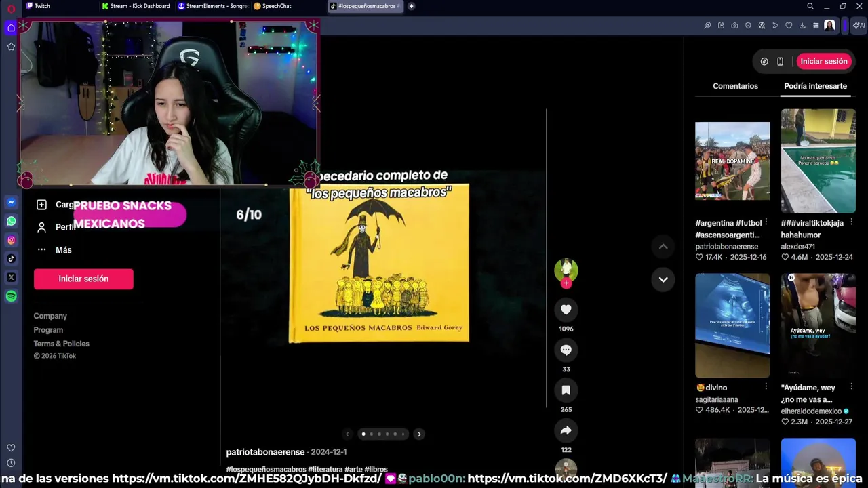Select the Comentarios tab
The height and width of the screenshot is (488, 868).
(x=735, y=86)
